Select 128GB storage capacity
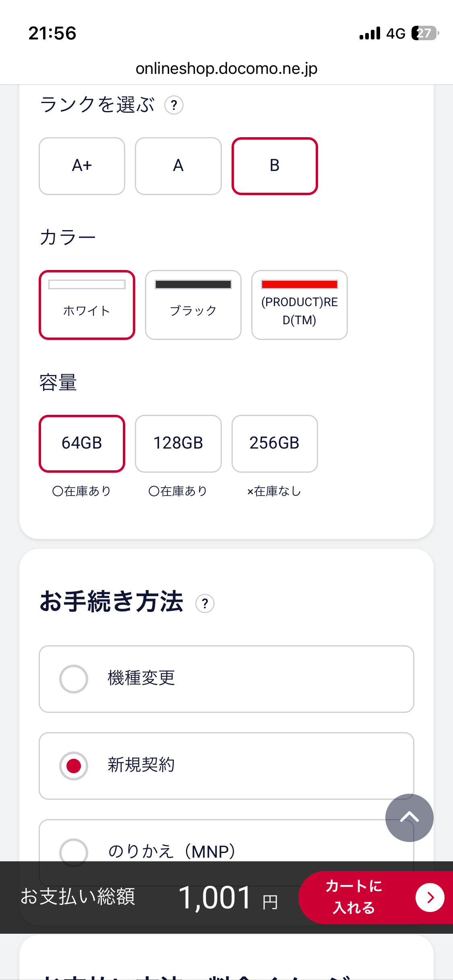453x980 pixels. point(178,443)
